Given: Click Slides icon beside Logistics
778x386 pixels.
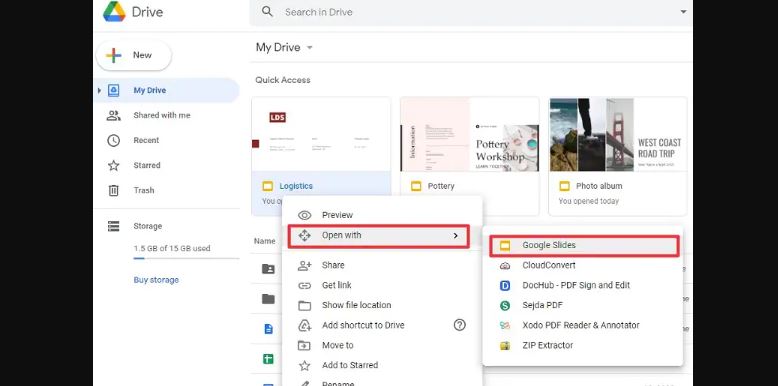Looking at the screenshot, I should coord(267,186).
